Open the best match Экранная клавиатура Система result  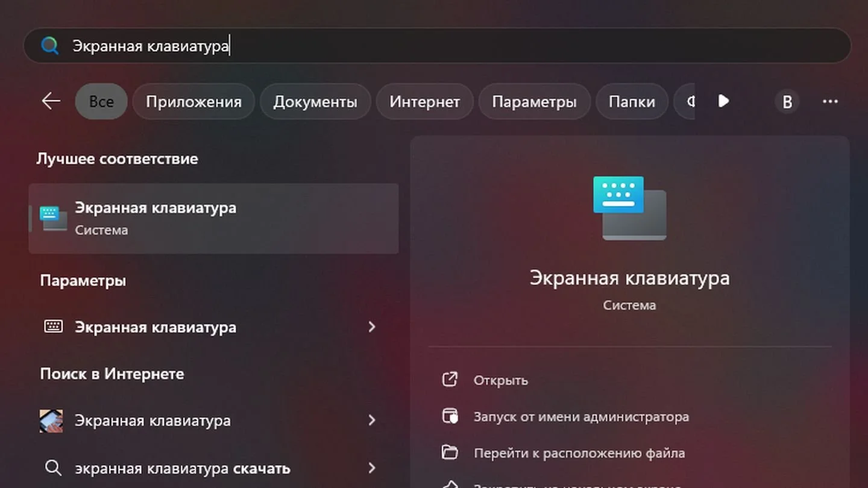click(214, 218)
